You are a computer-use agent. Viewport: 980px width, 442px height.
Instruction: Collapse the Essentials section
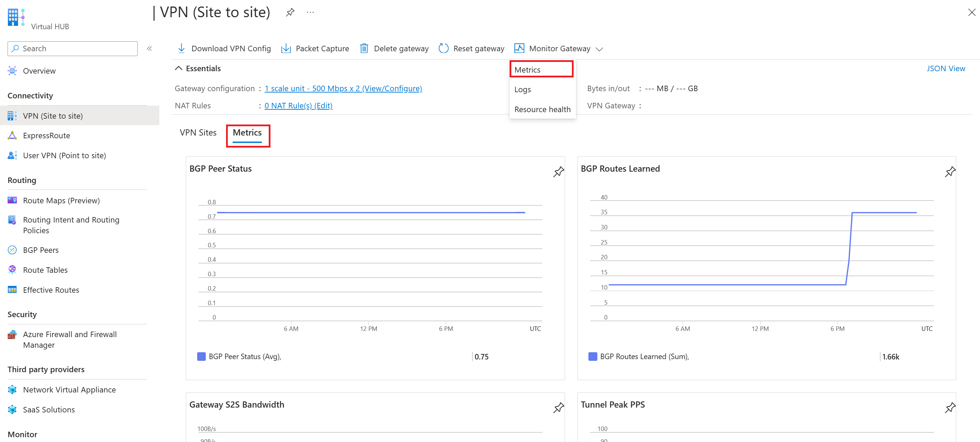click(178, 68)
